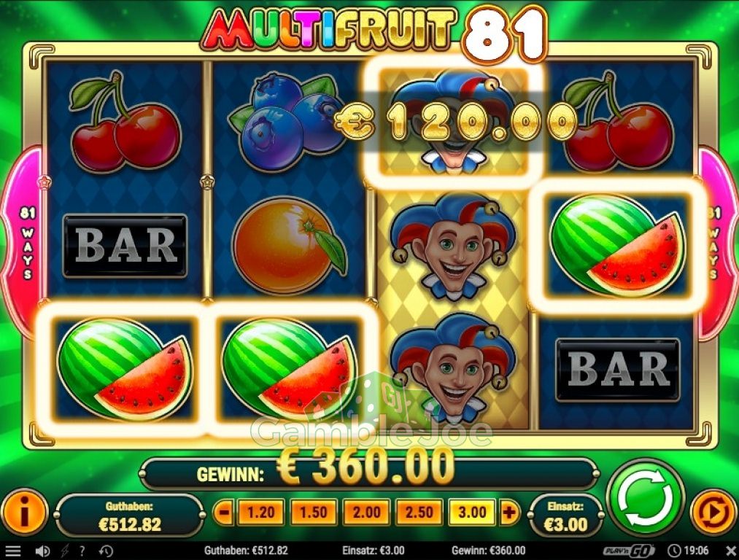Open the orange info paytable button

pyautogui.click(x=25, y=513)
